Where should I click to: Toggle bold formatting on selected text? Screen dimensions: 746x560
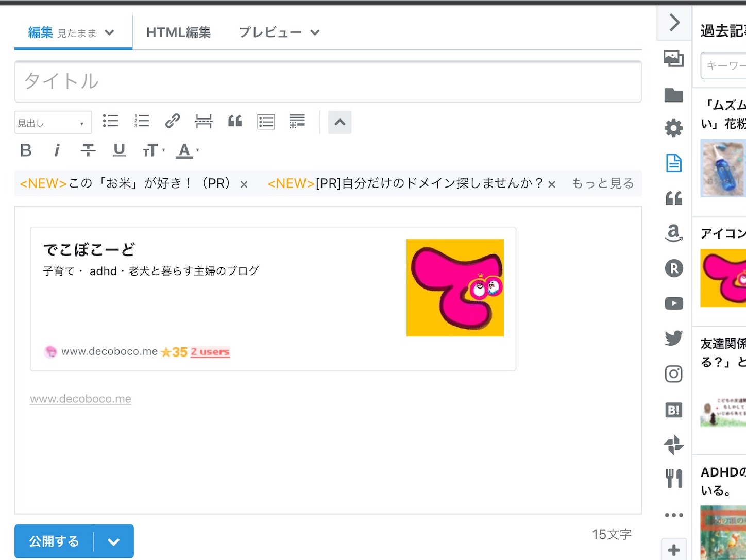coord(26,150)
